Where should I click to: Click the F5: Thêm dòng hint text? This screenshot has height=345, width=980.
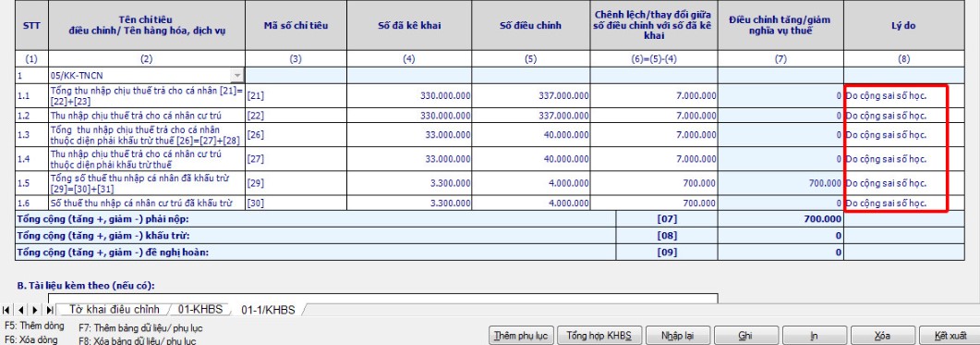point(34,327)
